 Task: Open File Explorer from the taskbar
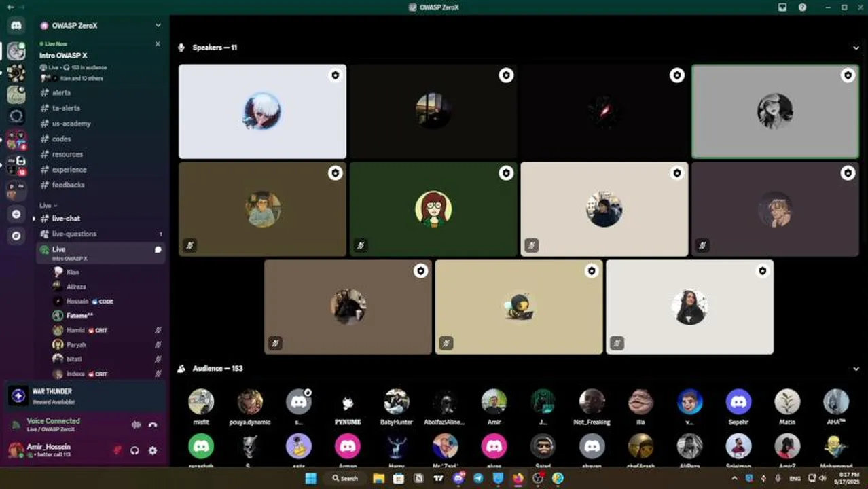379,478
